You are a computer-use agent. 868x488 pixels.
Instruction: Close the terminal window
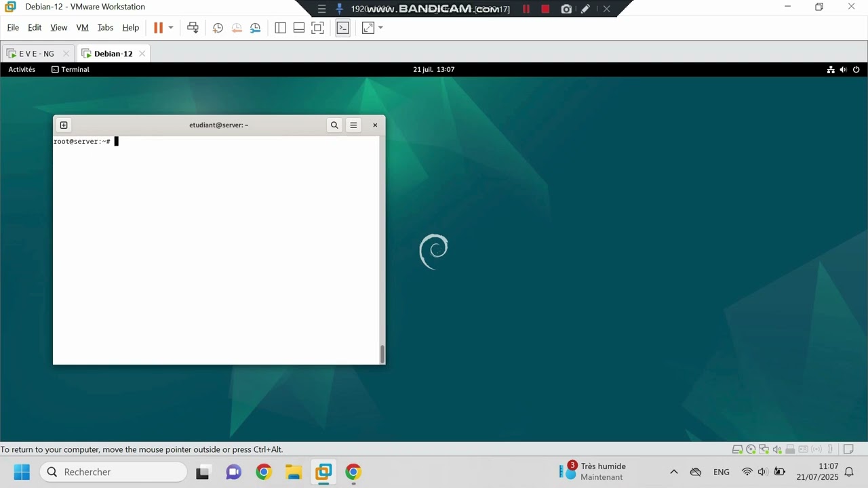pyautogui.click(x=375, y=125)
